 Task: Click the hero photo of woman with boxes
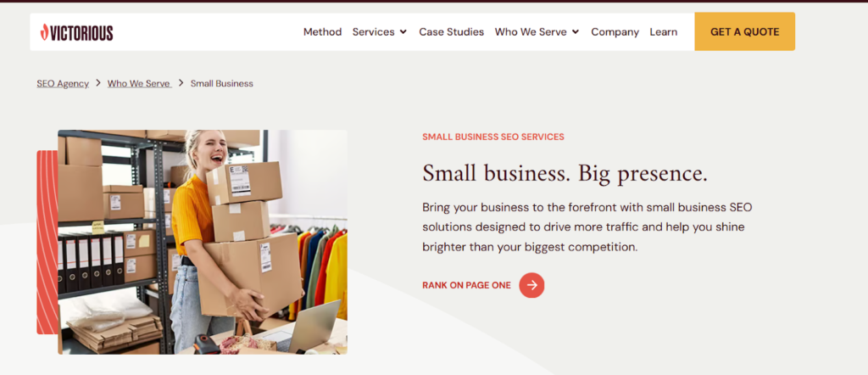click(203, 242)
